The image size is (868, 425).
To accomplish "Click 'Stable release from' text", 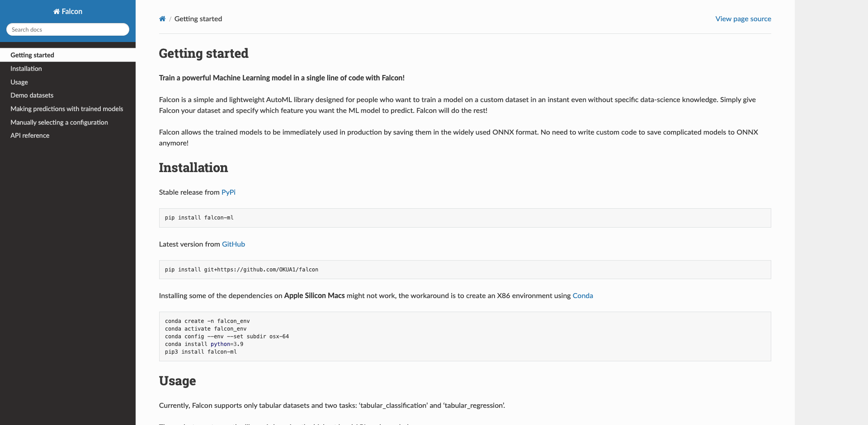I will (x=189, y=192).
